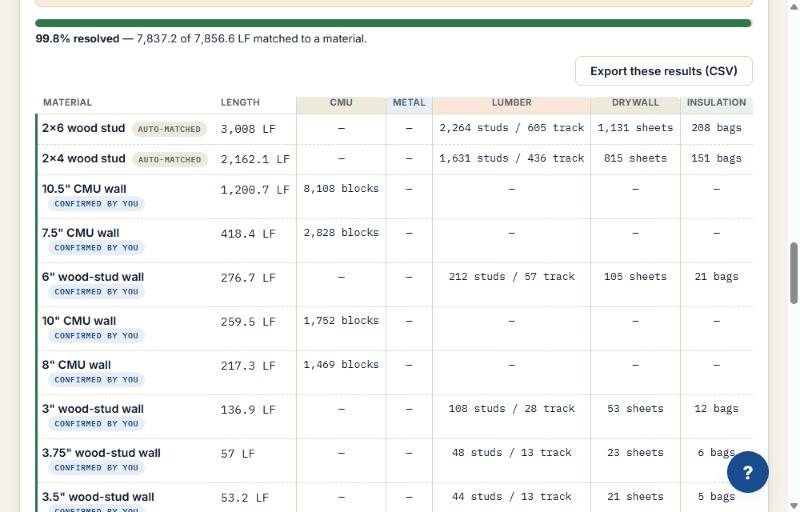Select the 8" CMU wall row name
Viewport: 800px width, 512px height.
[76, 365]
